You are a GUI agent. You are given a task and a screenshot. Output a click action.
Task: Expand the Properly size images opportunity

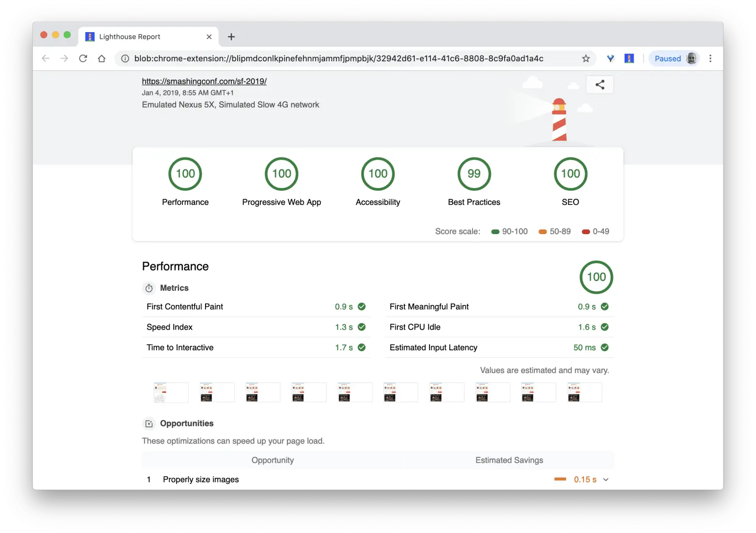tap(606, 480)
